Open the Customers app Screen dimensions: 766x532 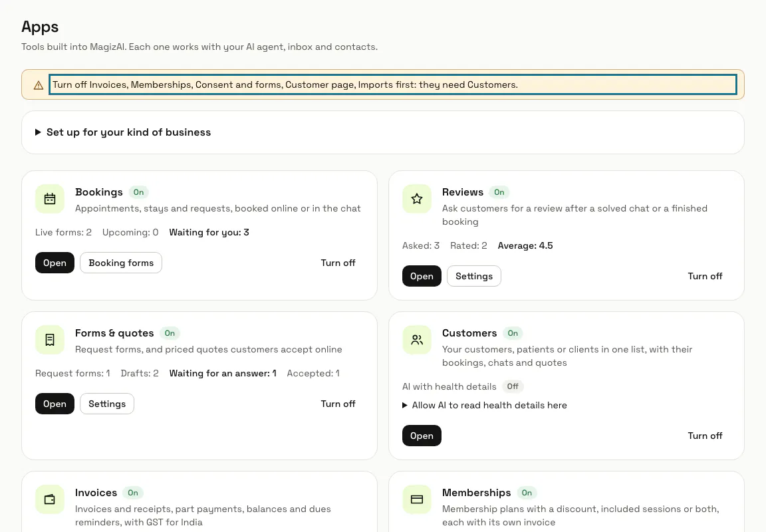(x=422, y=436)
